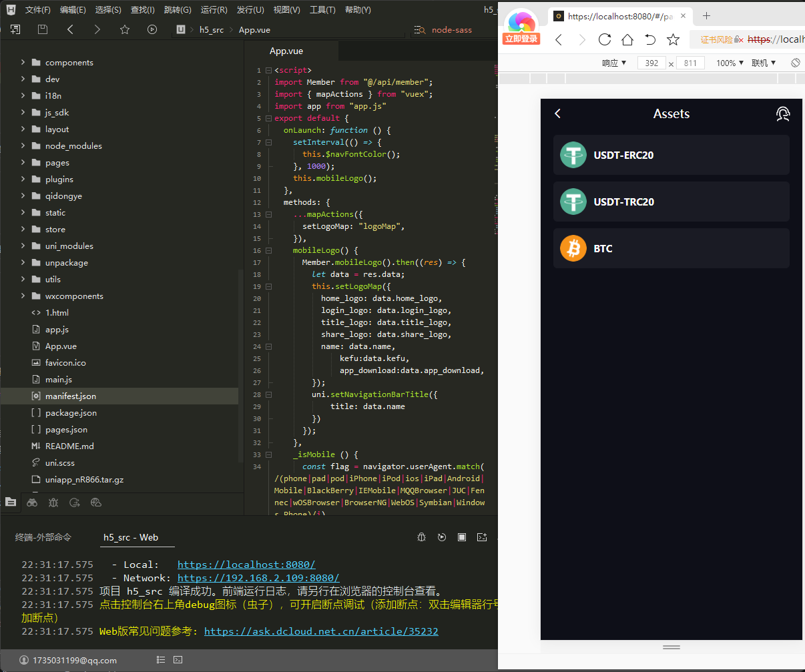The width and height of the screenshot is (805, 672).
Task: Toggle device rotation in the browser emulation bar
Action: coord(795,63)
